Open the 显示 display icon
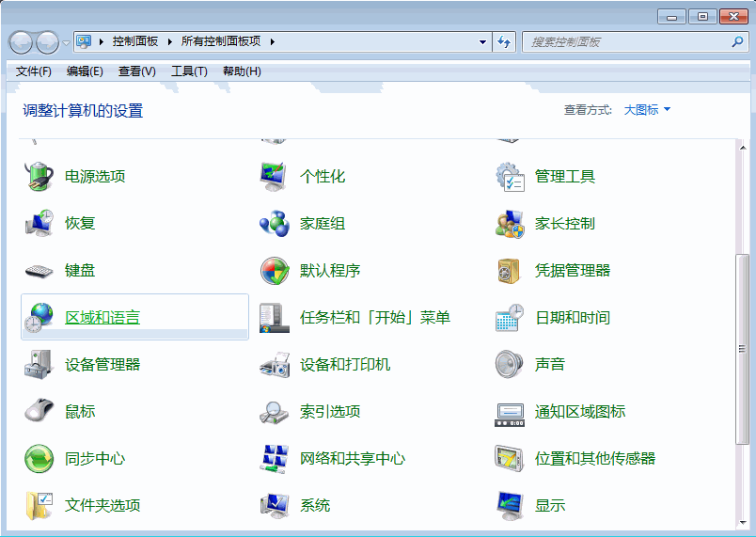This screenshot has width=756, height=537. pyautogui.click(x=510, y=505)
